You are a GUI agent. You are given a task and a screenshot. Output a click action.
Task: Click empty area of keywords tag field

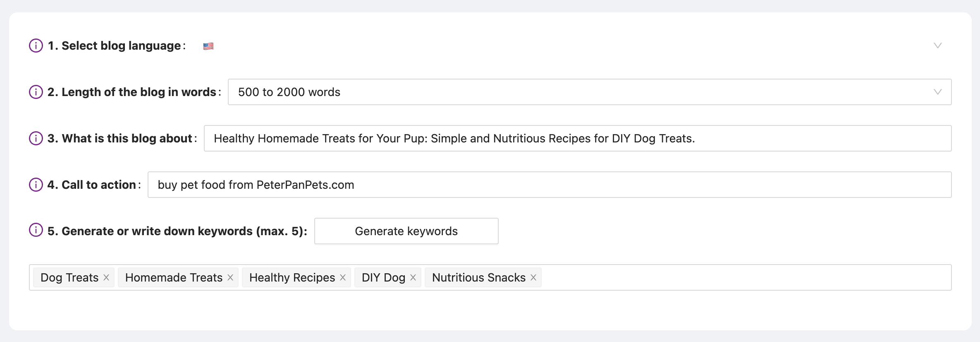744,277
